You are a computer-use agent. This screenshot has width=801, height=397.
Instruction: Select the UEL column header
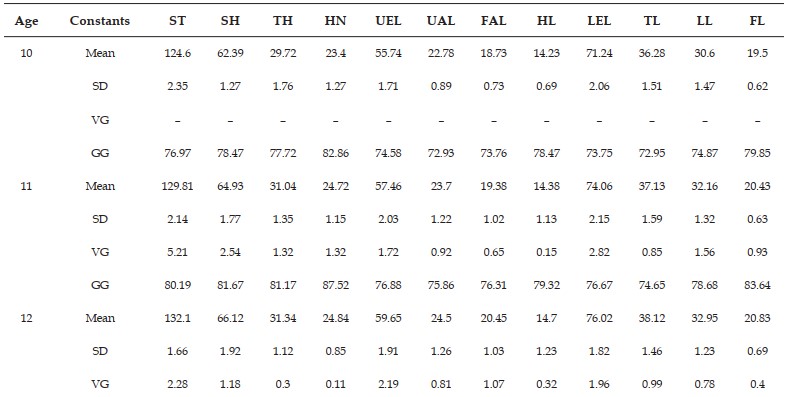click(x=388, y=21)
